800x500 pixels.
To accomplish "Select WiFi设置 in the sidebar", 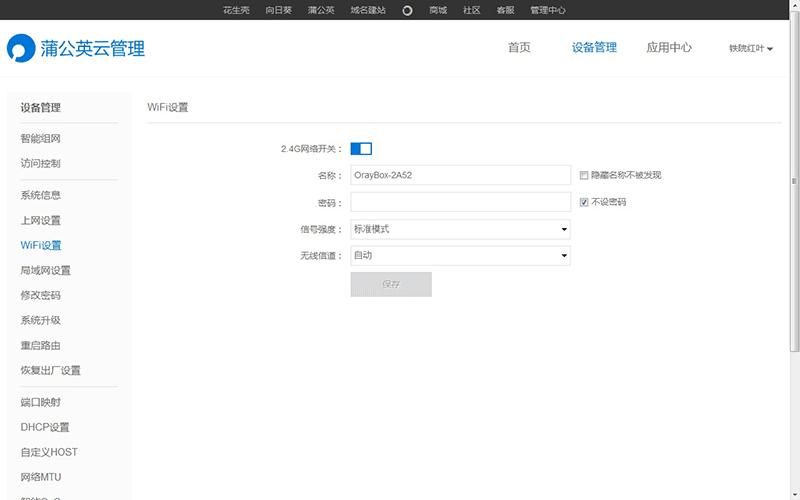I will (x=41, y=245).
